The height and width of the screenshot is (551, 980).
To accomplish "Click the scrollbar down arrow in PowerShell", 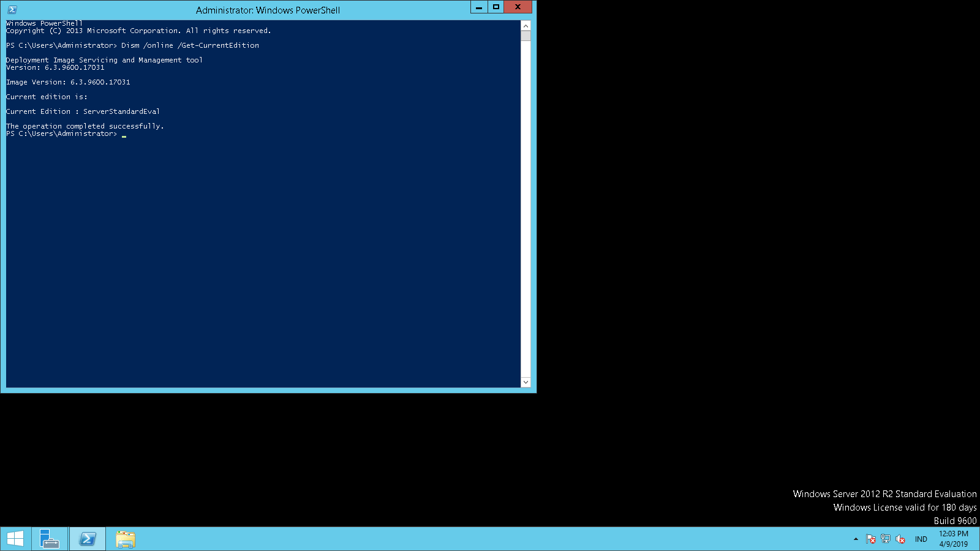I will click(526, 382).
